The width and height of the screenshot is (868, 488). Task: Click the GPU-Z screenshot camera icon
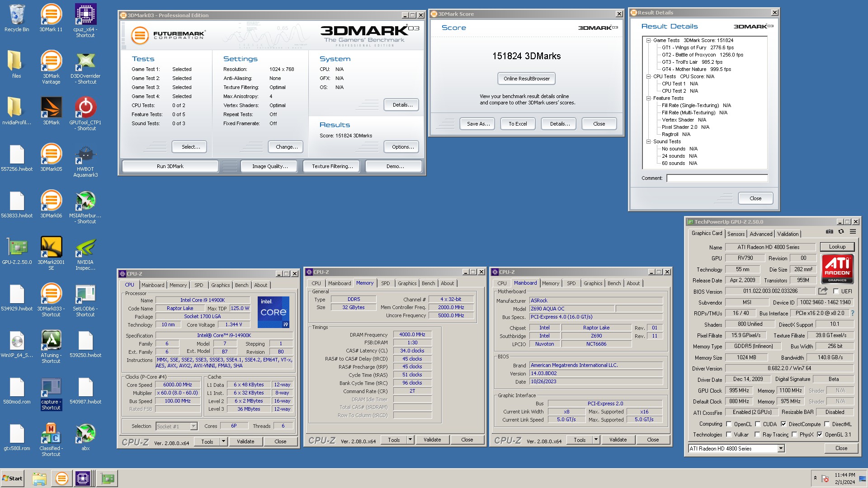tap(830, 232)
